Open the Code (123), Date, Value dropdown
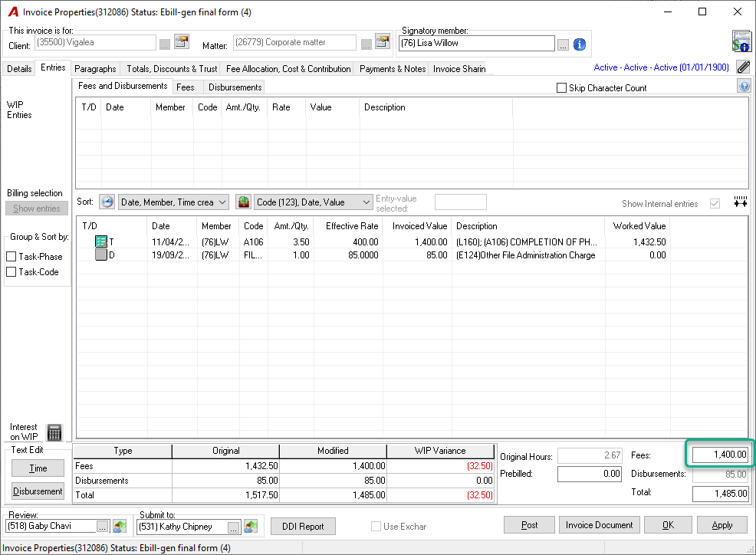Viewport: 756px width, 555px height. coord(314,202)
